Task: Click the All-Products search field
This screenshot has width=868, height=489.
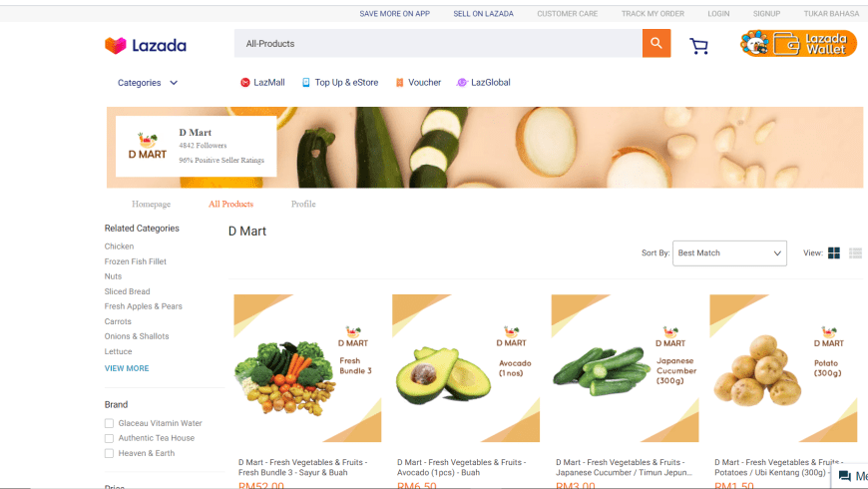Action: point(438,43)
